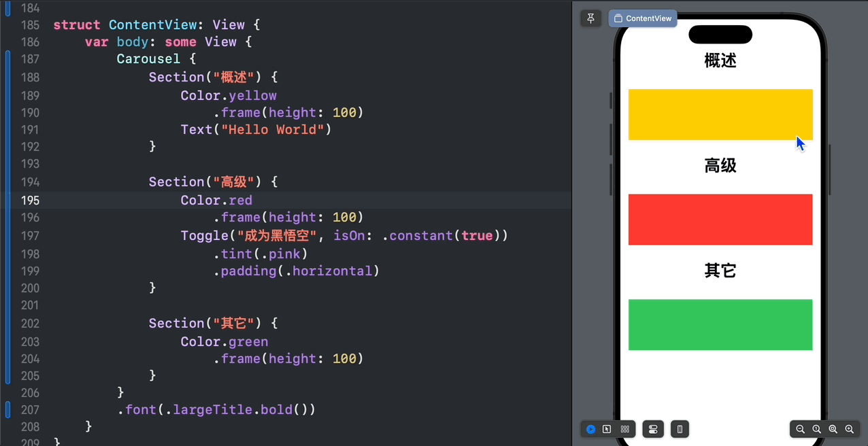
Task: Click .frame(height: 100) on line 204
Action: point(288,358)
